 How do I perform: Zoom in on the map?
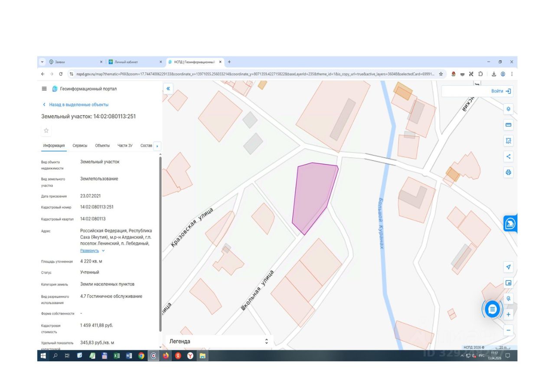click(x=508, y=314)
